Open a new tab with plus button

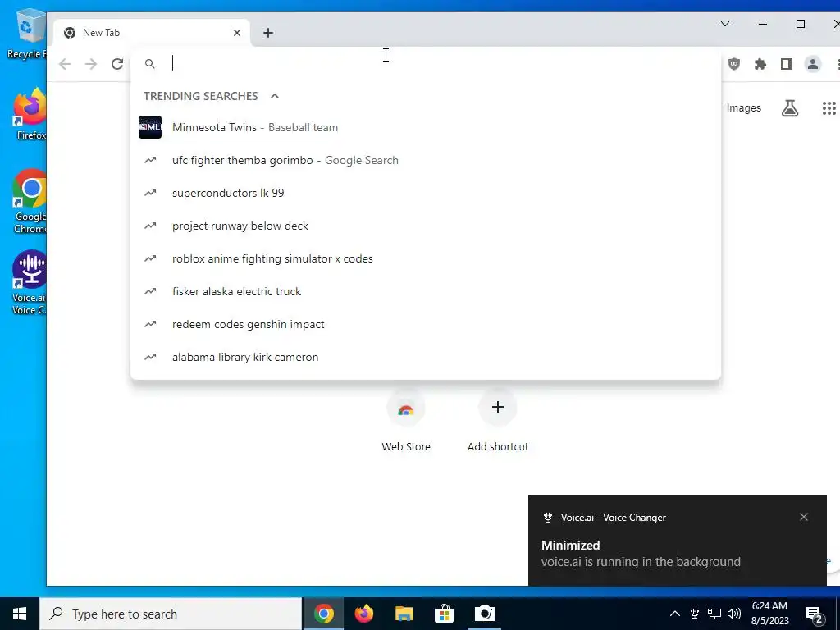[268, 33]
